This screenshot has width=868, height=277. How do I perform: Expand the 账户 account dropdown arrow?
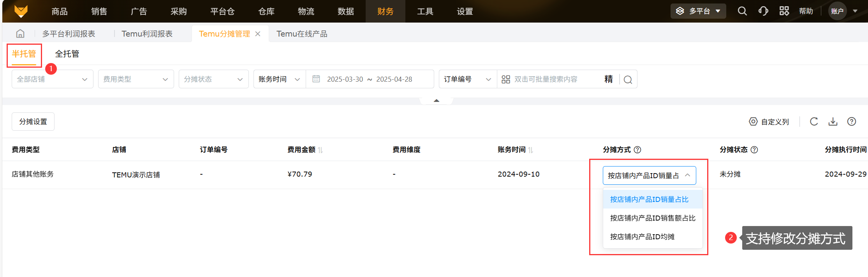pyautogui.click(x=856, y=11)
